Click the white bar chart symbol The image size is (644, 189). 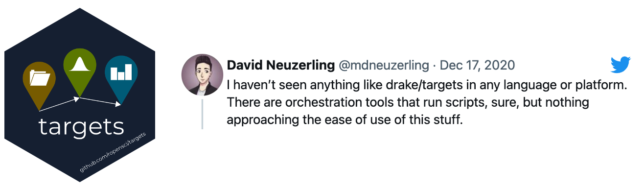(x=121, y=72)
